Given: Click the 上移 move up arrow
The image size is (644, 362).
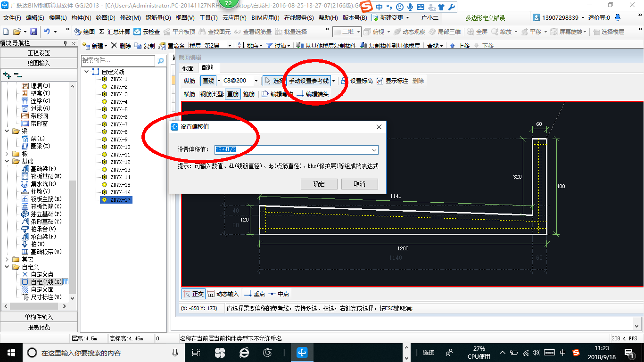Looking at the screenshot, I should 453,46.
